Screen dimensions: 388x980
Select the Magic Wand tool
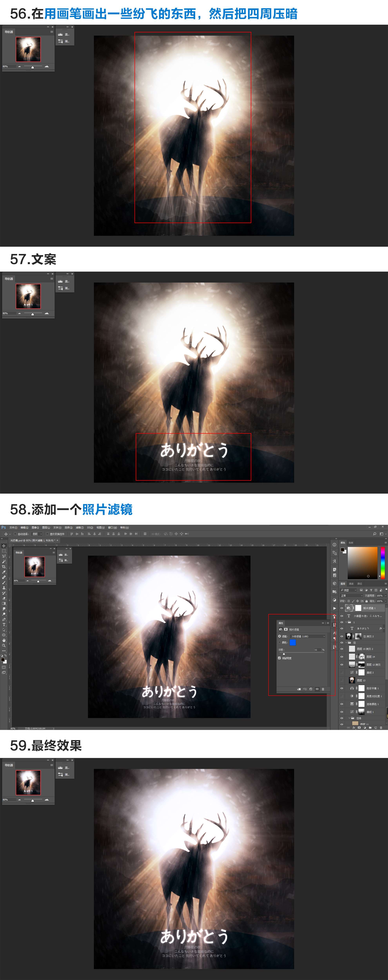click(x=4, y=562)
